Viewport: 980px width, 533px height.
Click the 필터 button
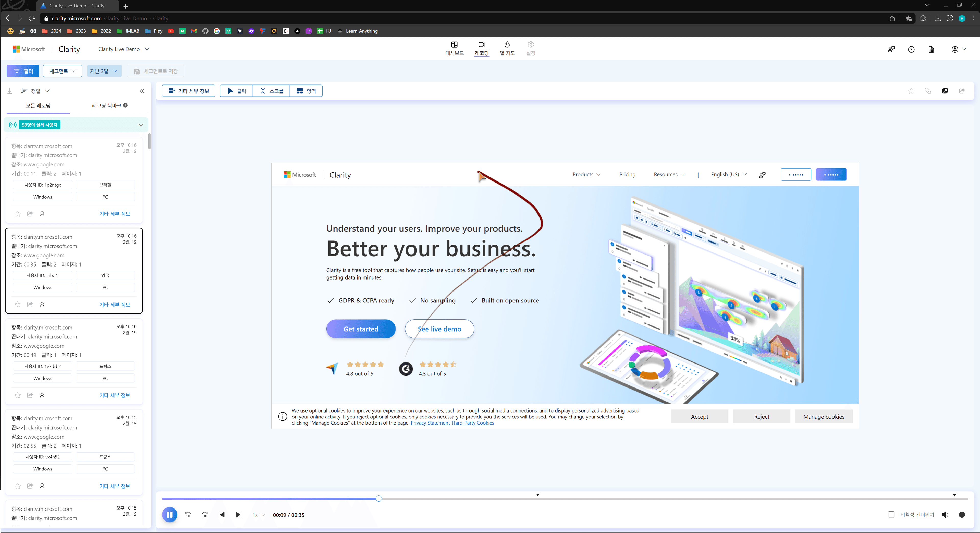23,71
